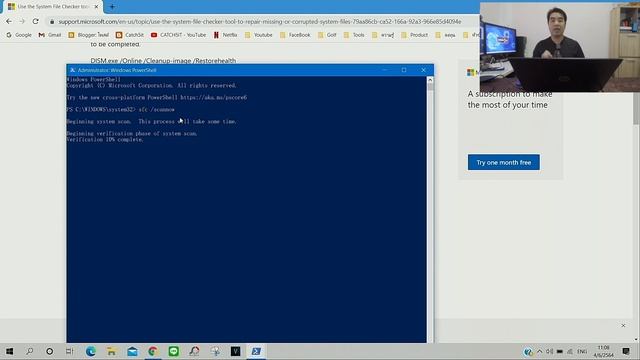
Task: Click the browser back arrow
Action: point(9,21)
